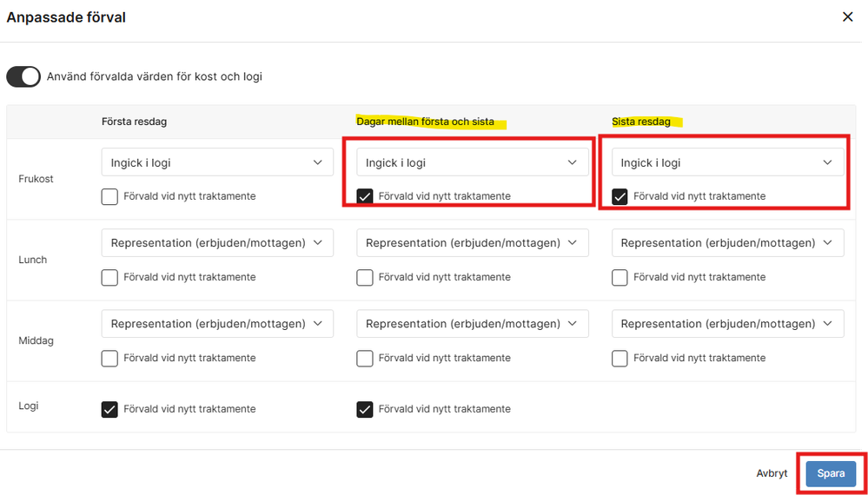Image resolution: width=868 pixels, height=495 pixels.
Task: Check Lunch Förvald checkbox under Första resdag
Action: (x=109, y=277)
